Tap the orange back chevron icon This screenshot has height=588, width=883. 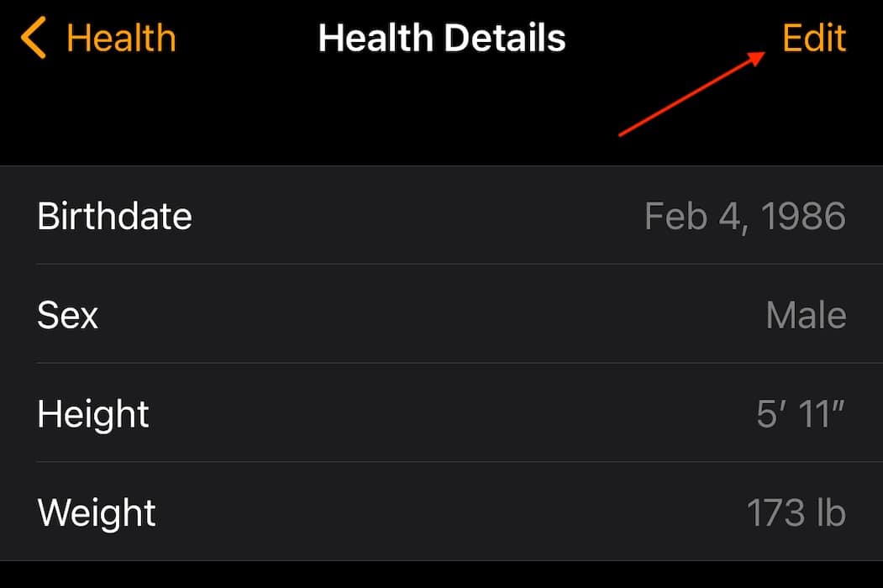click(x=34, y=39)
